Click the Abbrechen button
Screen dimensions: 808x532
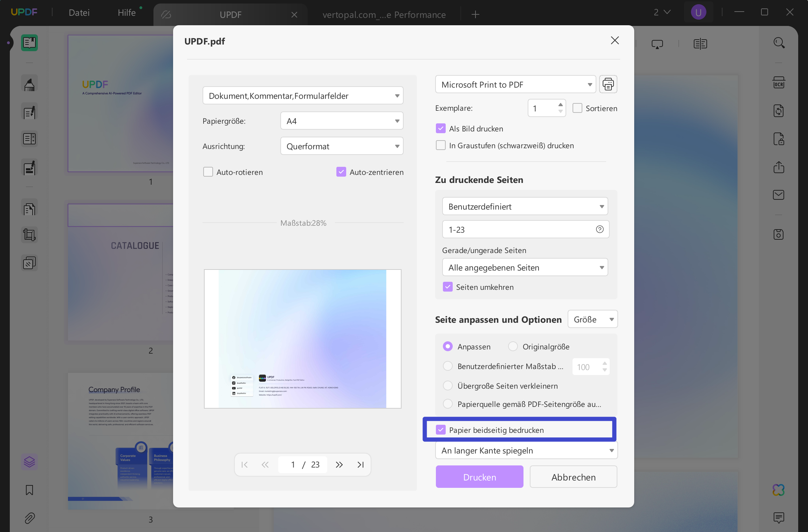click(573, 477)
